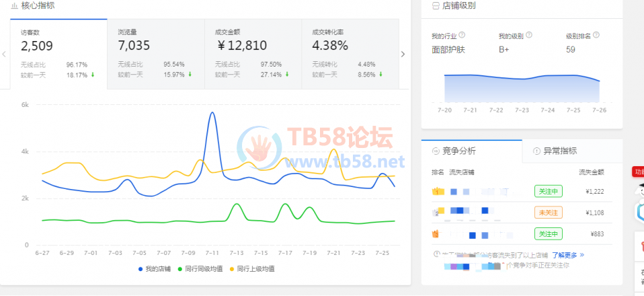Click the 核心指标 bar chart icon
Image resolution: width=644 pixels, height=296 pixels.
pyautogui.click(x=15, y=5)
